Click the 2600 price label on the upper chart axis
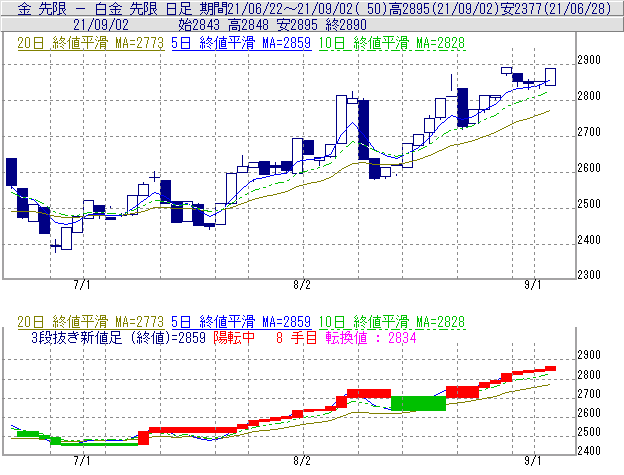624x475 pixels. click(x=589, y=168)
